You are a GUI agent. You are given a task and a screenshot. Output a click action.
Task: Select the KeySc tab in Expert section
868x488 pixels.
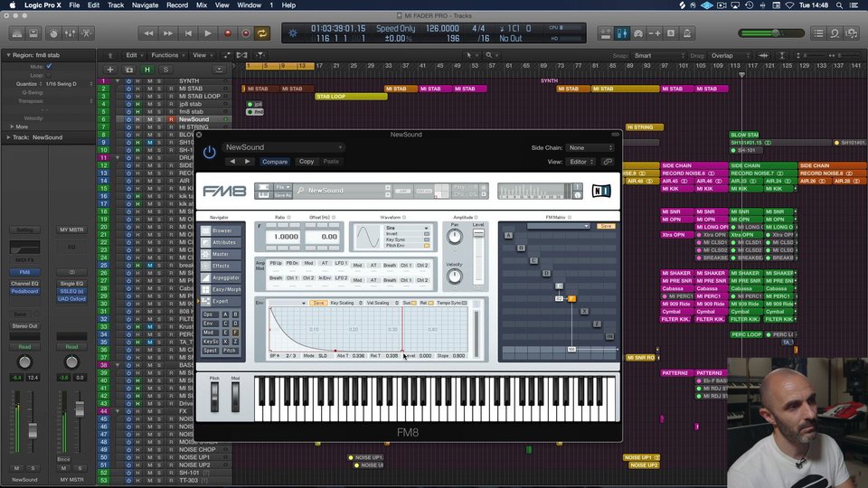[210, 342]
